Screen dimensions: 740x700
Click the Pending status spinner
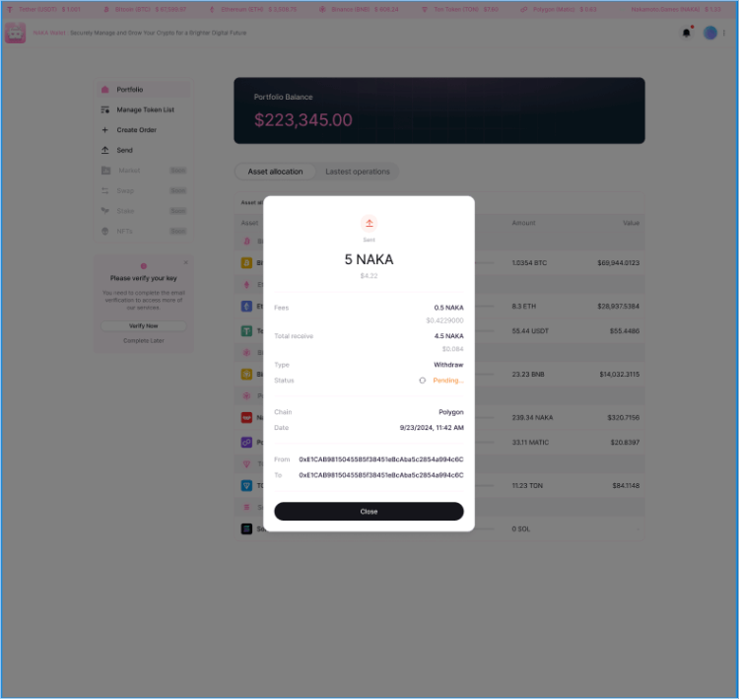tap(423, 381)
